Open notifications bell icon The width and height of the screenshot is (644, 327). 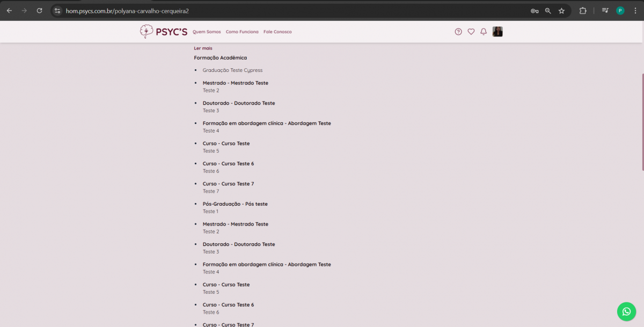(484, 32)
